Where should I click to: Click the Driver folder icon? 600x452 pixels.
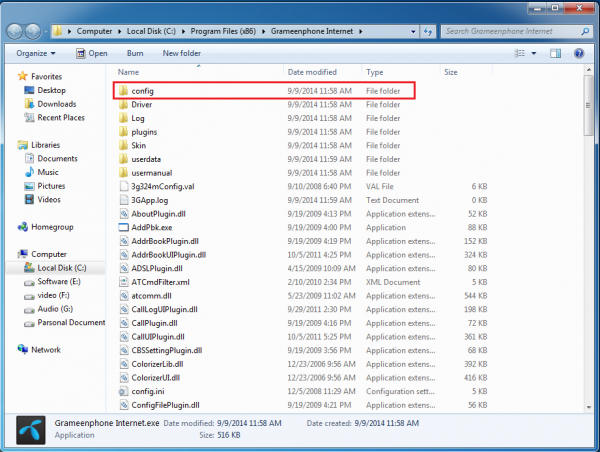[x=123, y=104]
